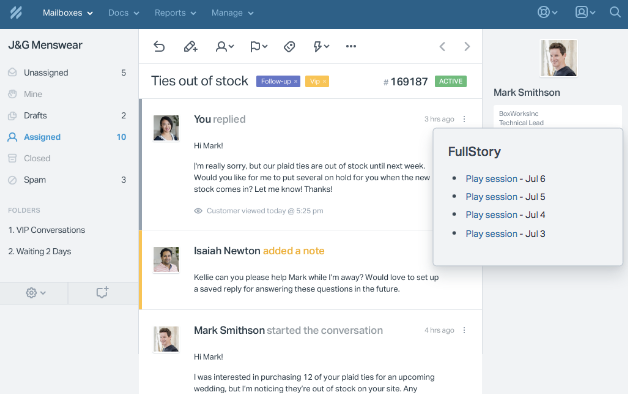The image size is (628, 394).
Task: Click the customer viewed eye icon
Action: coord(198,211)
